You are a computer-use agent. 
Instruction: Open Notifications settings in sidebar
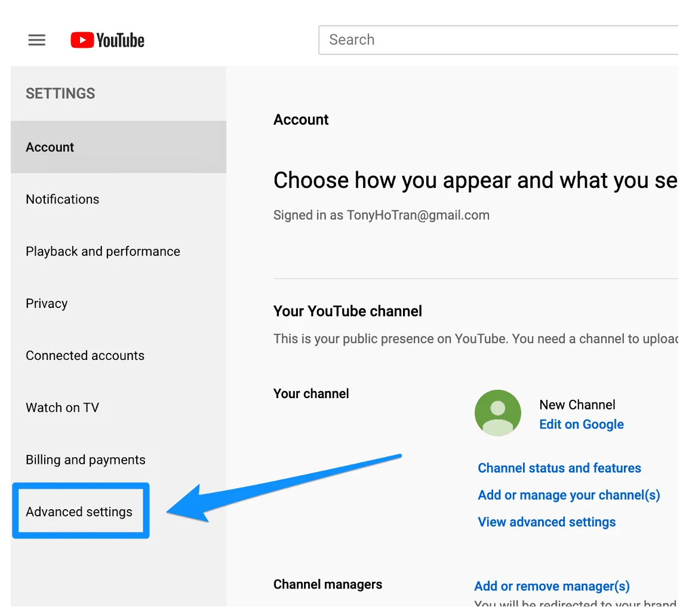click(63, 199)
